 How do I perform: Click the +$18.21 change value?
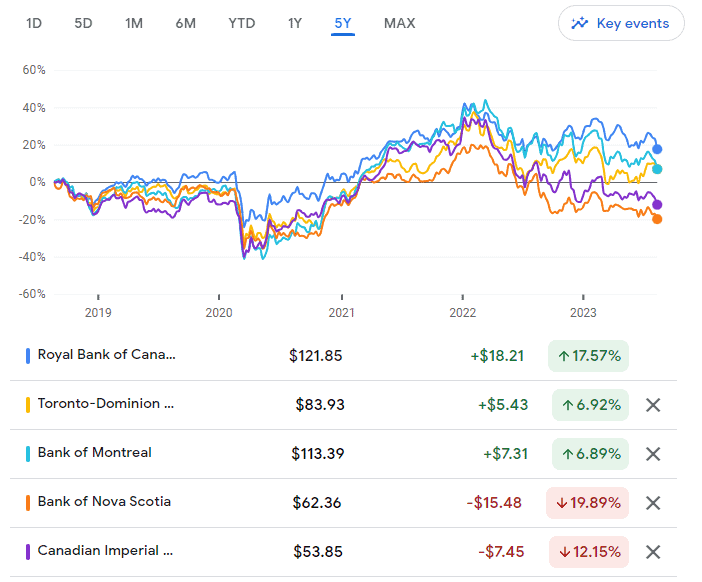coord(497,356)
